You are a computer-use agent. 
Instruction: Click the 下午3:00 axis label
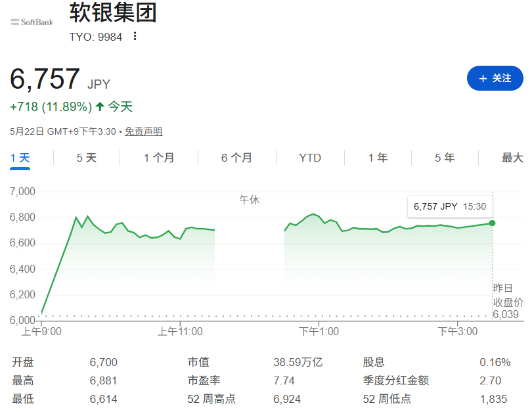click(x=457, y=331)
